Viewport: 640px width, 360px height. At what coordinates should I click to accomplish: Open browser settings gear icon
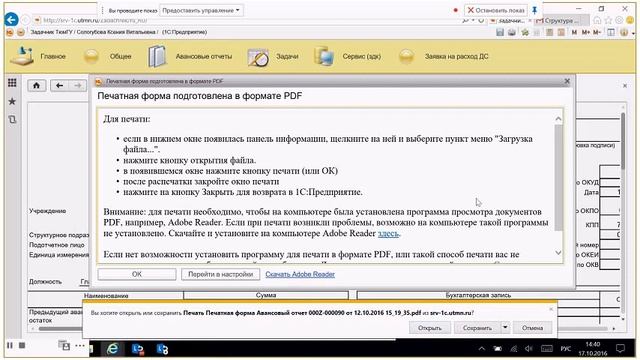(x=619, y=20)
